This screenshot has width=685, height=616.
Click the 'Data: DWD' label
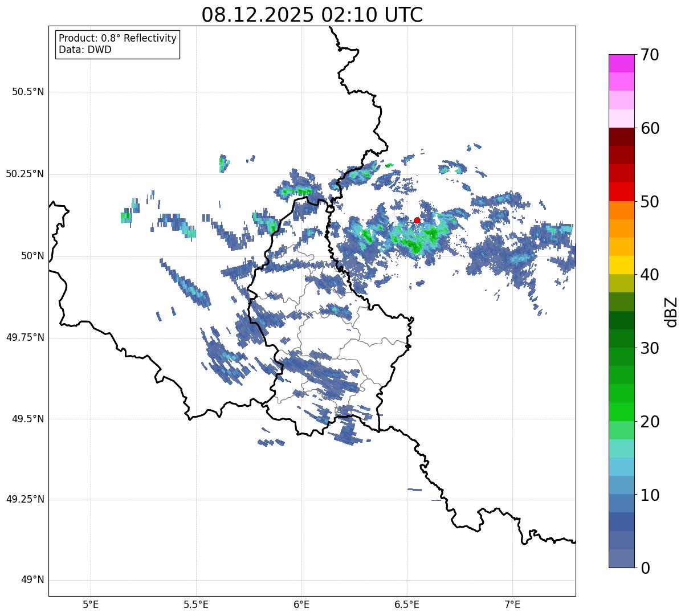coord(85,50)
